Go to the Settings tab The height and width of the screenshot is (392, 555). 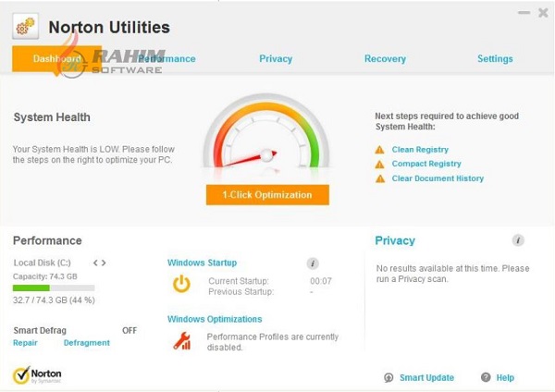(x=495, y=59)
